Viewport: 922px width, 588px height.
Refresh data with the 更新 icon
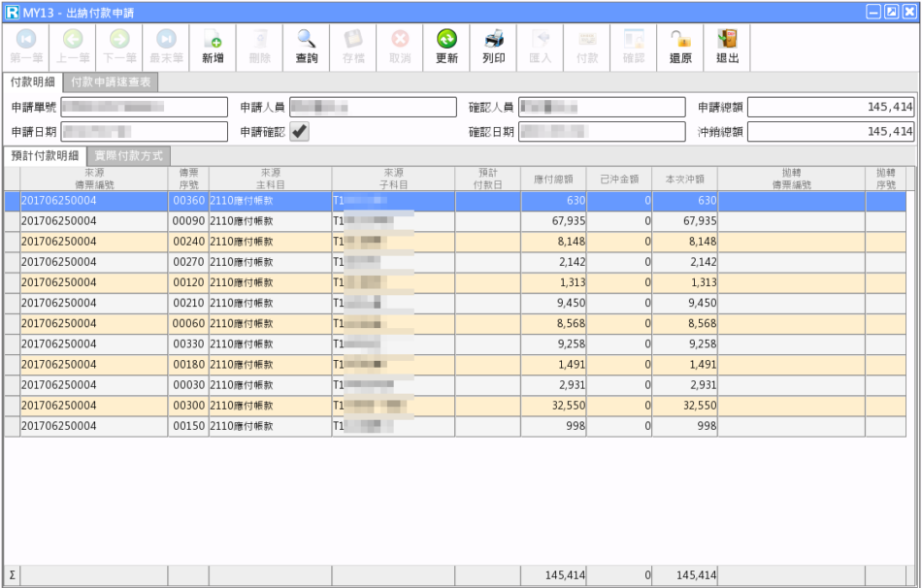click(446, 39)
